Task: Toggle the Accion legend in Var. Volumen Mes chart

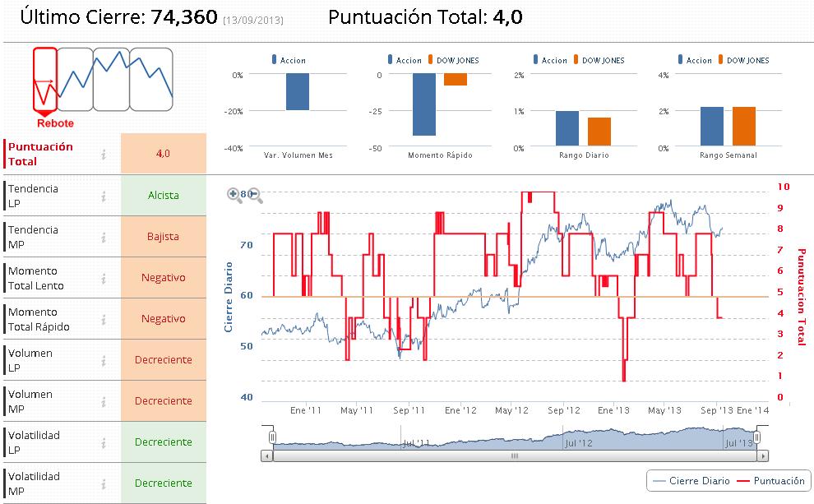Action: point(289,60)
